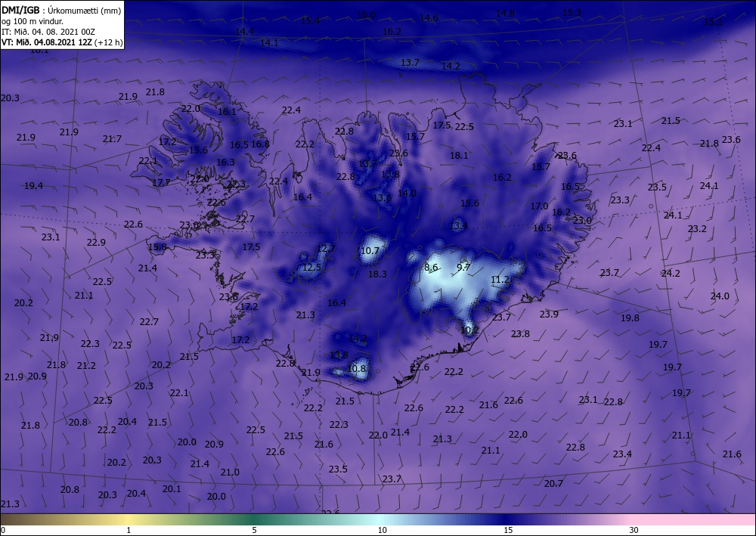This screenshot has width=756, height=536.
Task: Click the map value 13.4
Action: [x=459, y=225]
